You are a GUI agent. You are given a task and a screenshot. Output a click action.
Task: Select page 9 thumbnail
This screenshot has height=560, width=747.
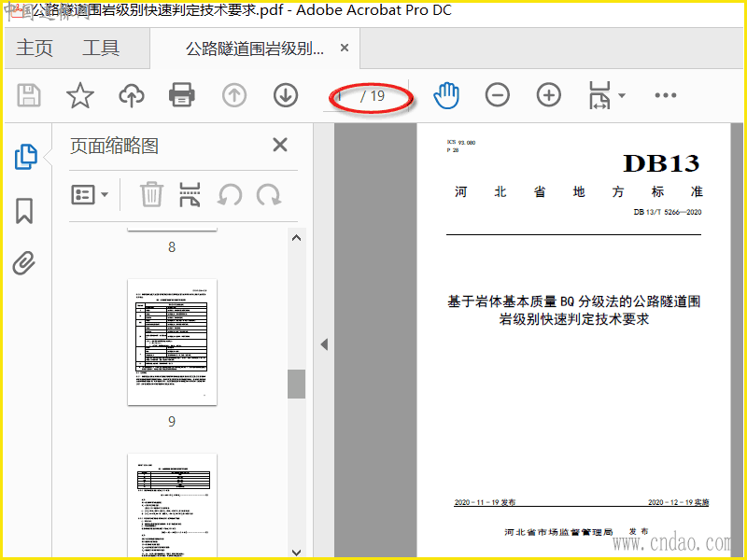point(172,342)
